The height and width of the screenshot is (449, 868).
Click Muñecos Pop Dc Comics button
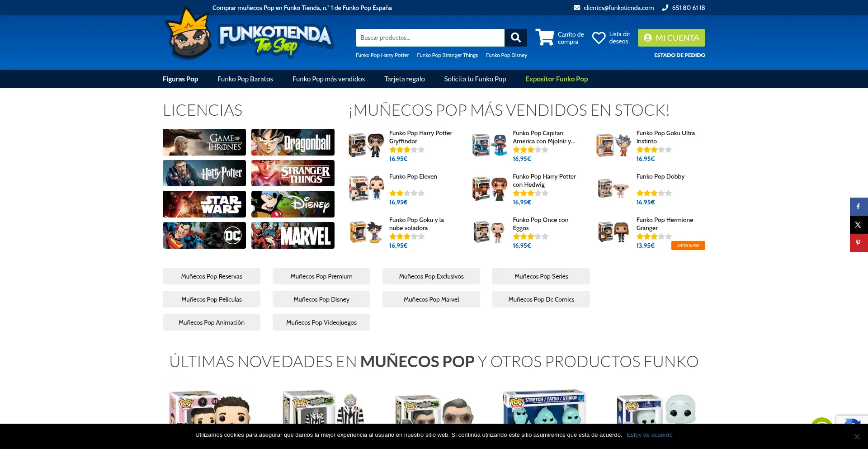[541, 299]
